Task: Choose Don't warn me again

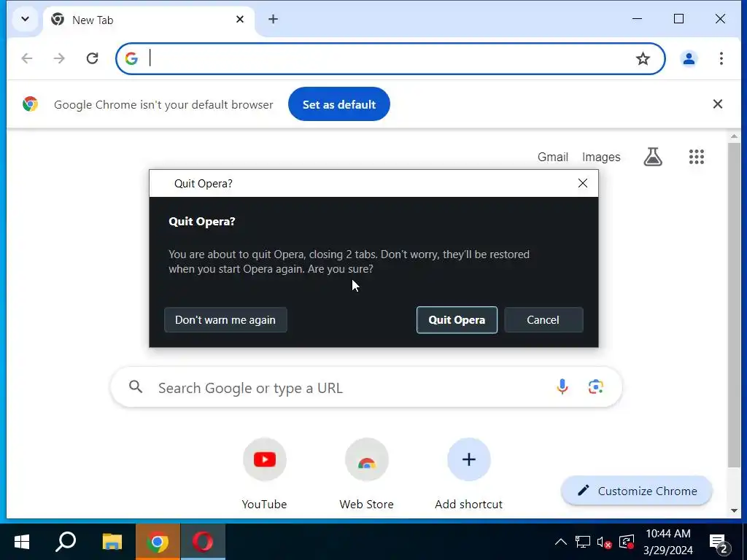Action: [225, 320]
